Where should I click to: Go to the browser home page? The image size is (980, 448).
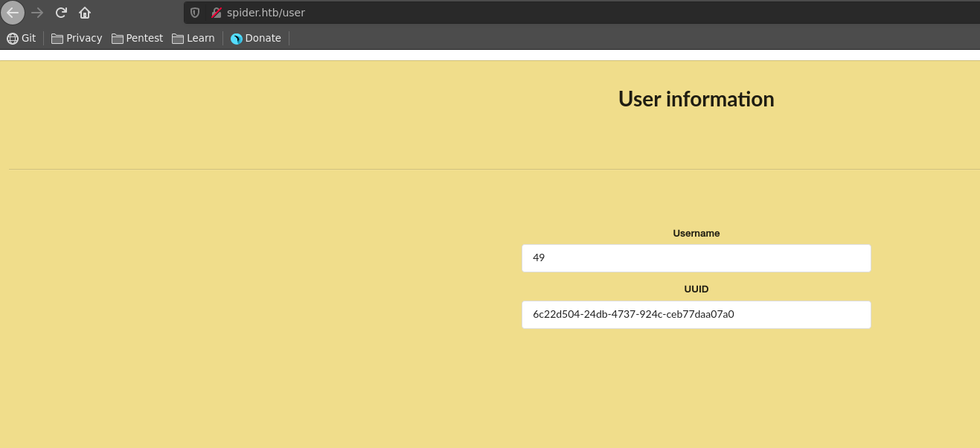pyautogui.click(x=85, y=13)
